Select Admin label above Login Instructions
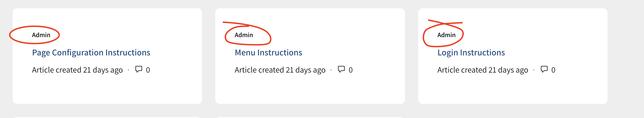 [446, 35]
